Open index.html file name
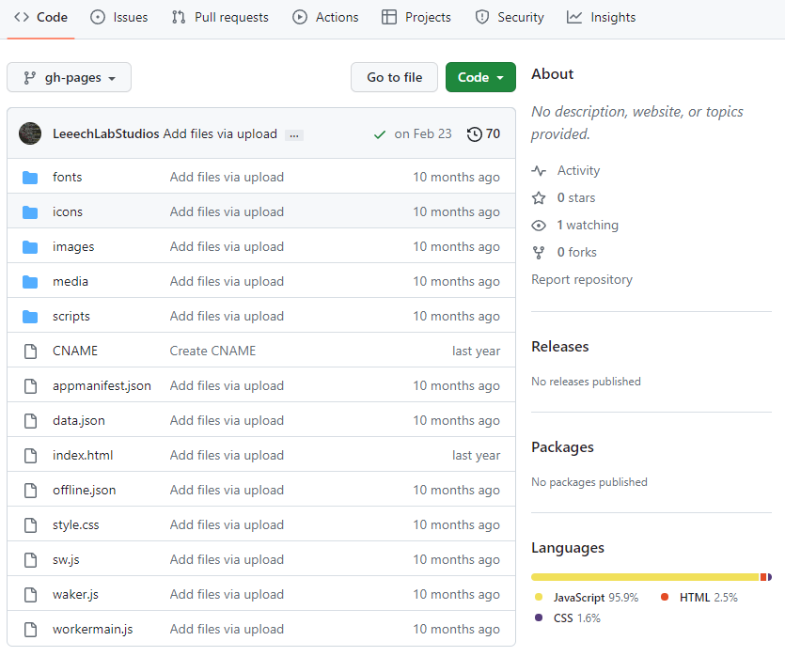The image size is (785, 672). tap(83, 455)
